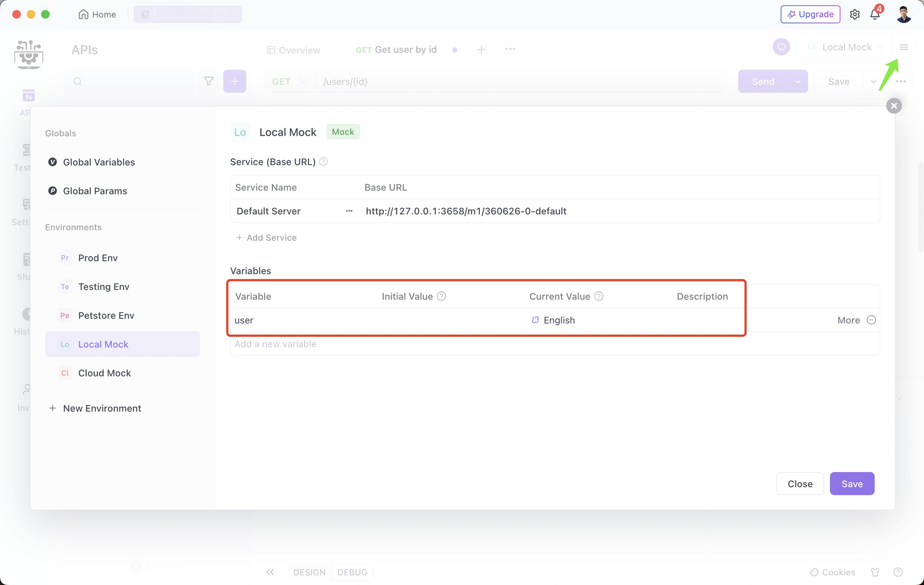Click the search icon in sidebar
Viewport: 924px width, 585px height.
[x=78, y=81]
